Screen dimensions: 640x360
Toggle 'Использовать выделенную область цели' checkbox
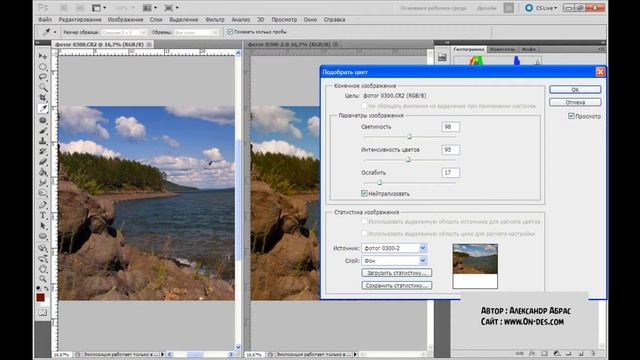coord(364,233)
